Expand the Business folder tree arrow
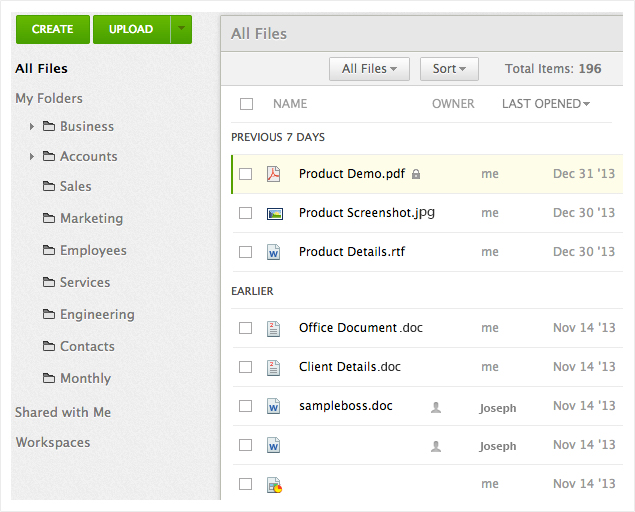 (32, 127)
